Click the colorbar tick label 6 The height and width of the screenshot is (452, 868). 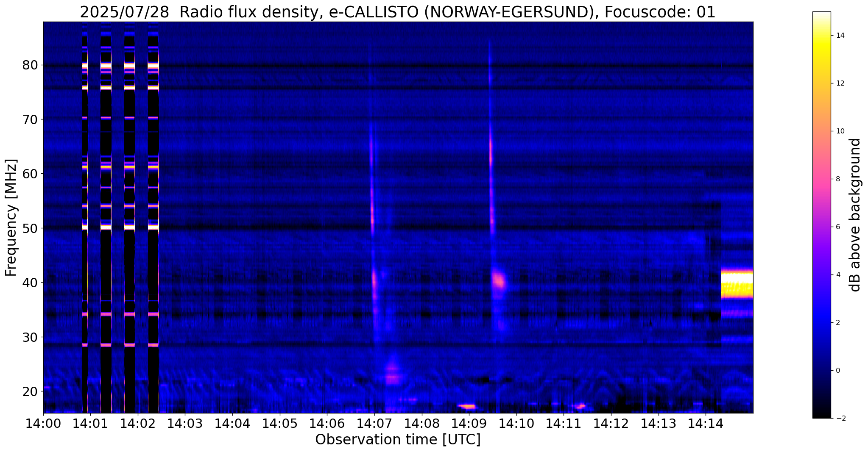[837, 227]
